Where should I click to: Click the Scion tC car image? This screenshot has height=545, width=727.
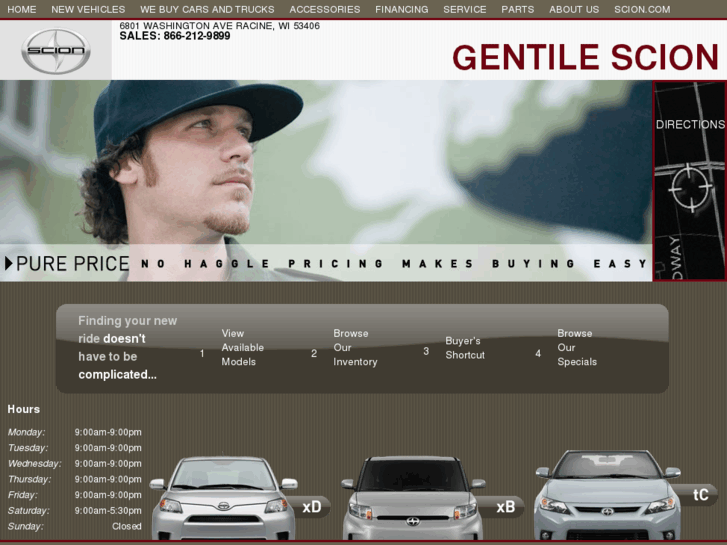tap(607, 494)
